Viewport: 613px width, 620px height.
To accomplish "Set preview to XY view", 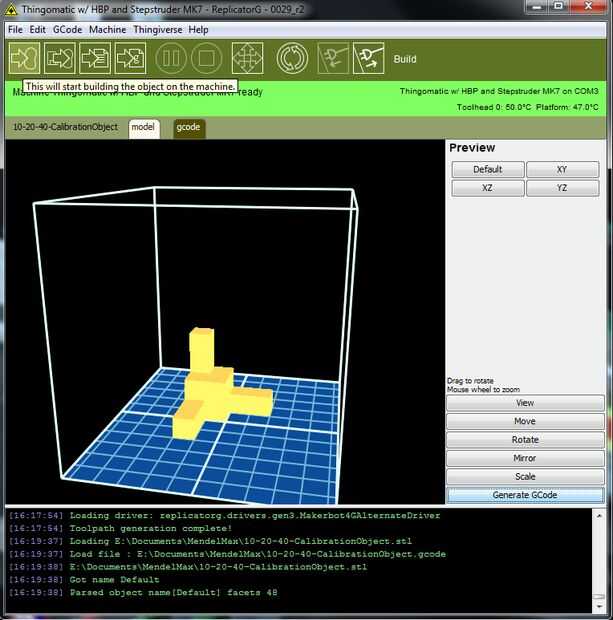I will click(x=562, y=169).
